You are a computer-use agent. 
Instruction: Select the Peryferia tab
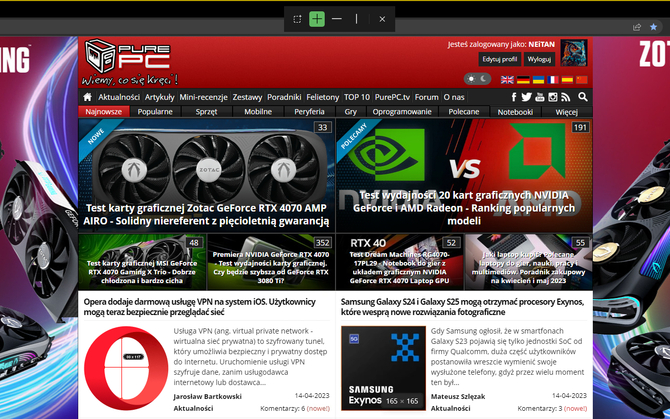[x=309, y=111]
